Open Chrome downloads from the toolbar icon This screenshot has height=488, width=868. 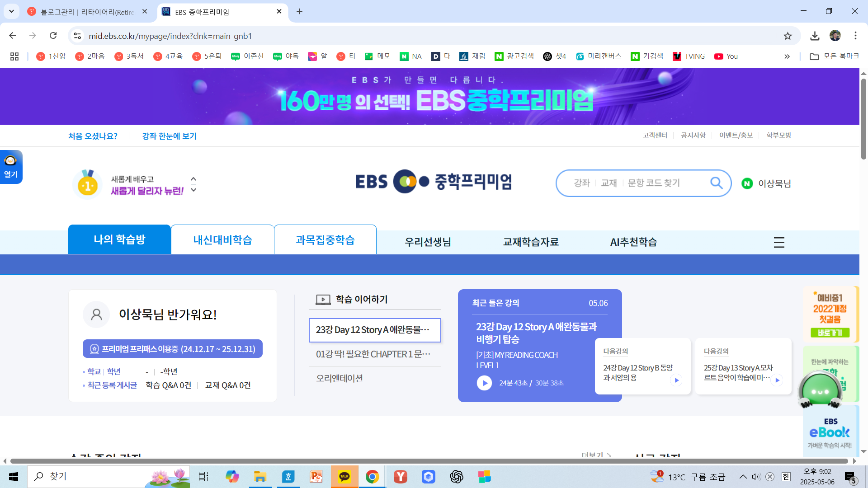(x=815, y=36)
